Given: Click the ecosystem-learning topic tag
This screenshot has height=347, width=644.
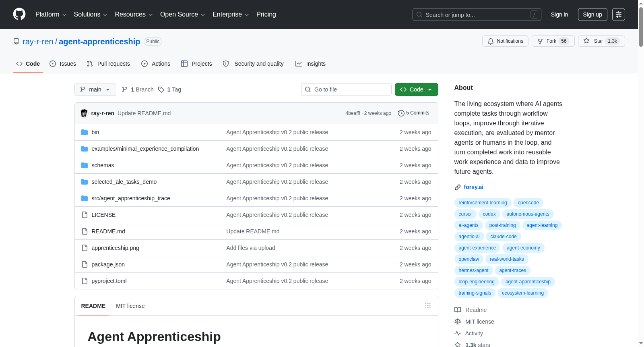Looking at the screenshot, I should [522, 293].
